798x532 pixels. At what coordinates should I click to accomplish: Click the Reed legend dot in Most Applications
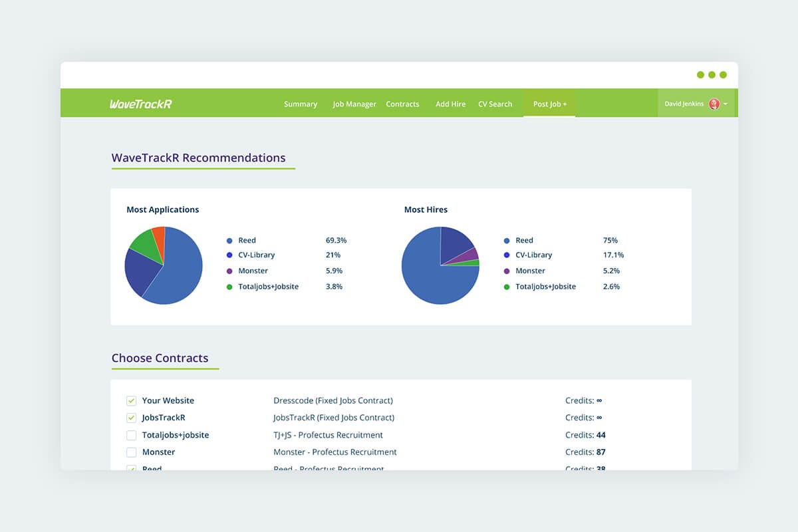[x=231, y=240]
